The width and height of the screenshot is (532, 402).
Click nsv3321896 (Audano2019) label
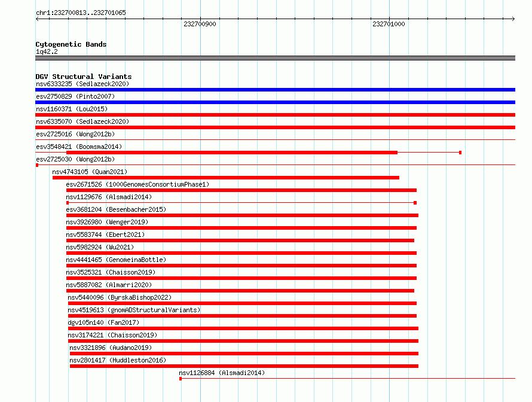click(x=111, y=348)
